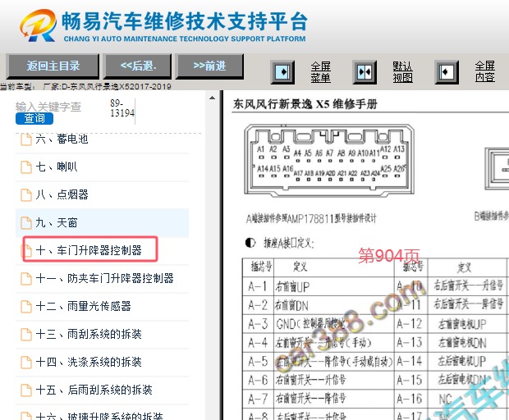
Task: Click the 全屏内容 label
Action: 484,72
